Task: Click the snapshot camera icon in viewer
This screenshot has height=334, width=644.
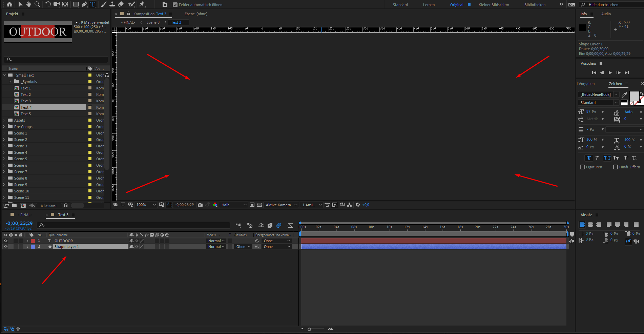Action: point(200,205)
